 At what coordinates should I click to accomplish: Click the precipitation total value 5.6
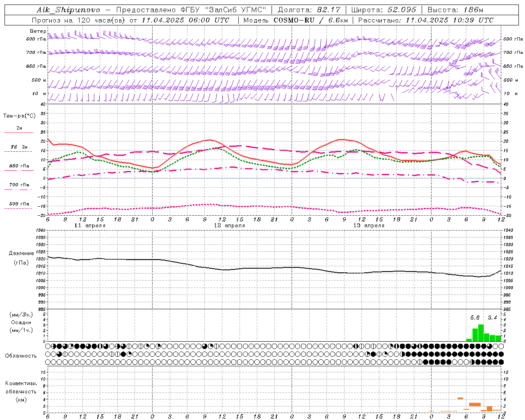[x=475, y=317]
